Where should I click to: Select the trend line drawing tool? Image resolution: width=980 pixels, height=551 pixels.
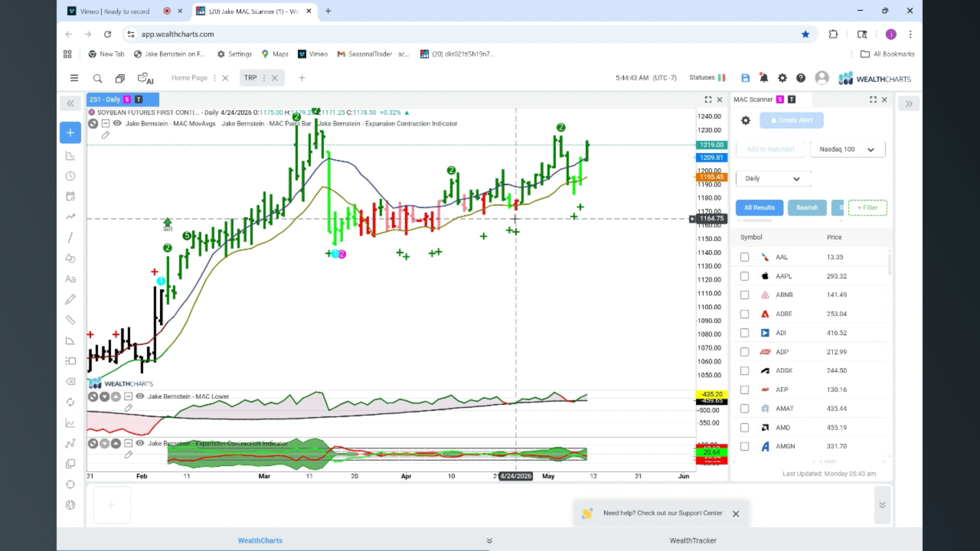point(70,238)
